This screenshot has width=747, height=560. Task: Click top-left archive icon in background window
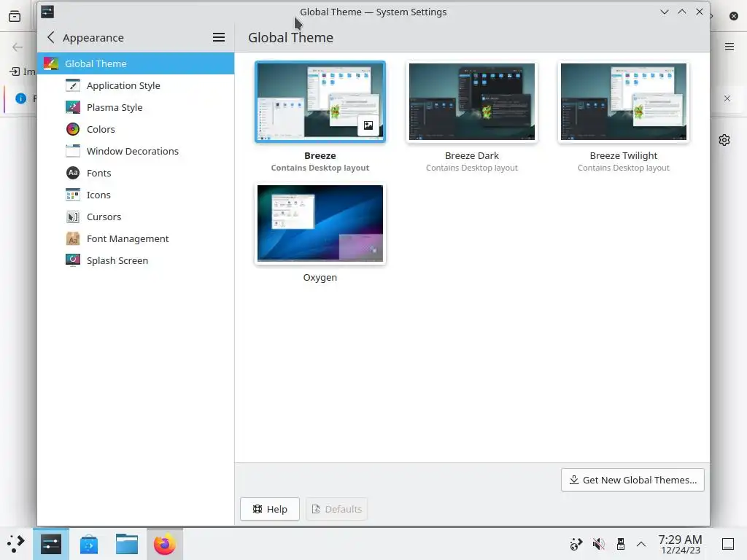(x=15, y=17)
